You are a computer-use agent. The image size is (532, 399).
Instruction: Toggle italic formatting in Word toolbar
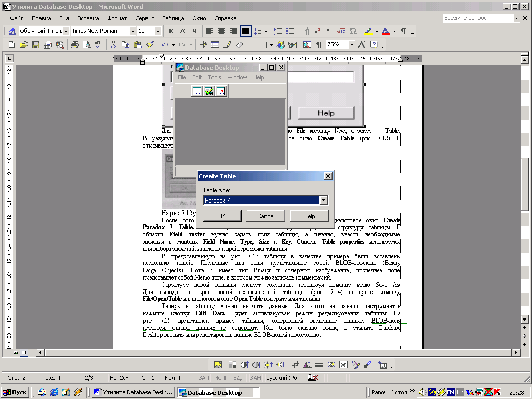182,31
